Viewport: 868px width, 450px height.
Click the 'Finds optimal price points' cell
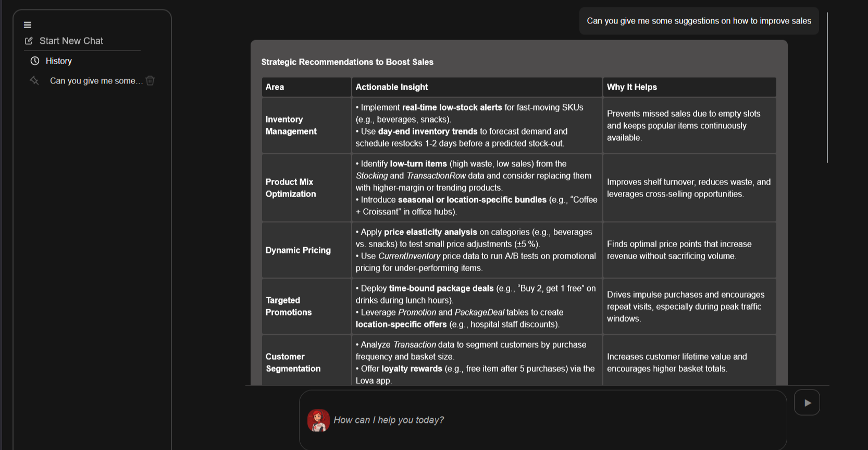point(689,250)
